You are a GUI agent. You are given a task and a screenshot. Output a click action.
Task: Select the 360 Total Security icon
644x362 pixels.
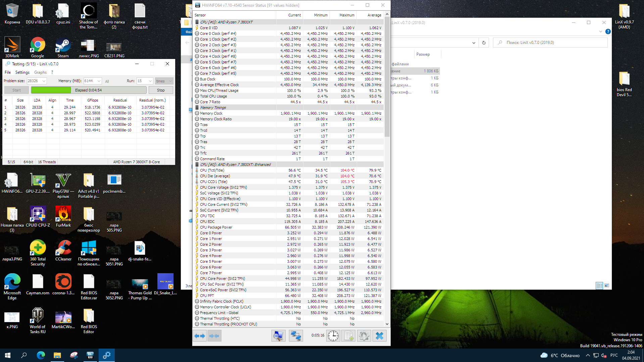[38, 253]
